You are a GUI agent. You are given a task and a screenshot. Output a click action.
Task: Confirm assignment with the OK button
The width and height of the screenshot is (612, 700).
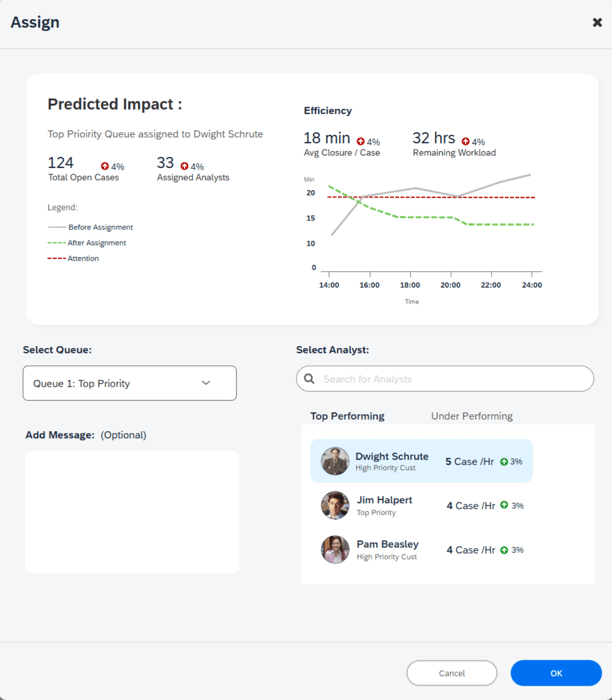[x=556, y=673]
